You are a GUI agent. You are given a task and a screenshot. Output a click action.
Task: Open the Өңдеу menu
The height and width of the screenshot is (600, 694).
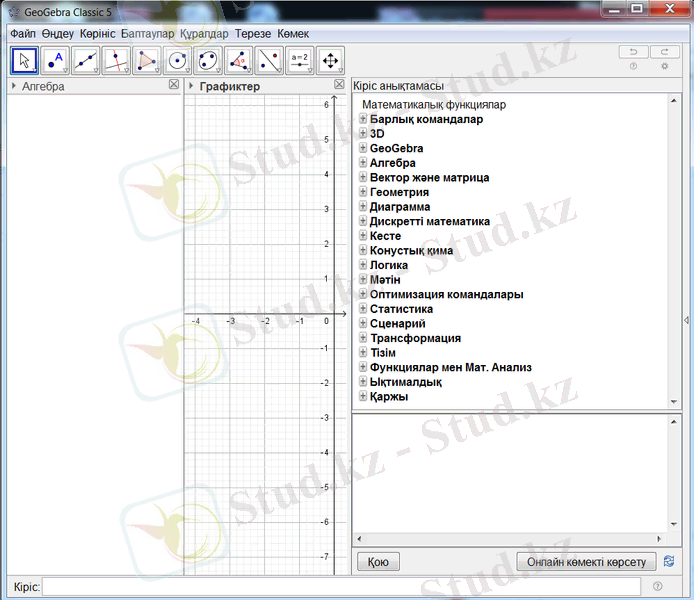(58, 34)
